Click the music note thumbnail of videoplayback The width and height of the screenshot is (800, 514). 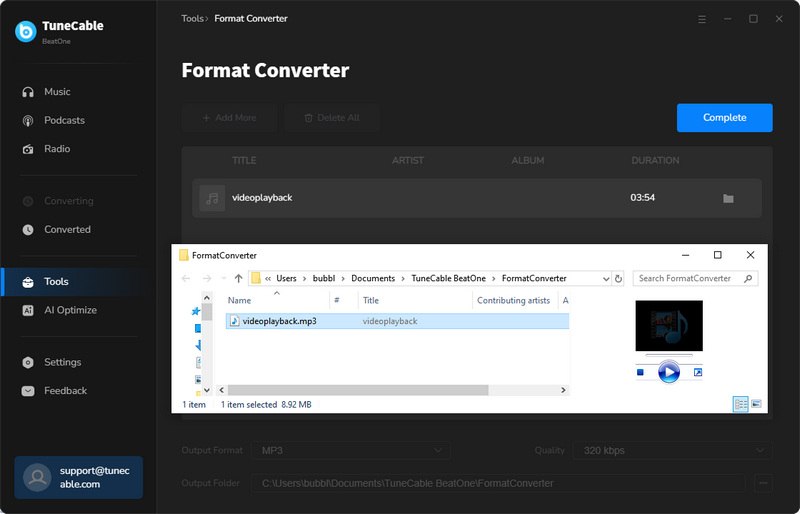[212, 198]
